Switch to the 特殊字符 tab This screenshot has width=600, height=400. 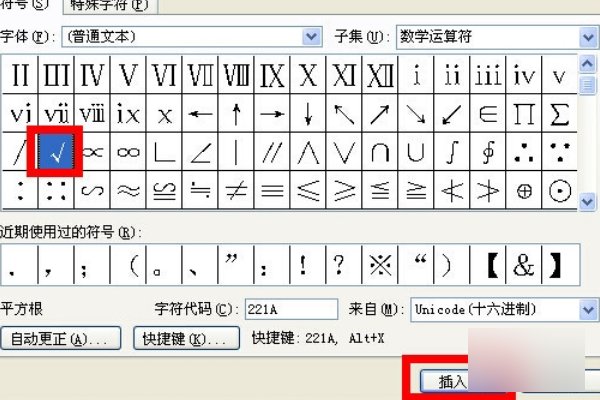(x=110, y=6)
